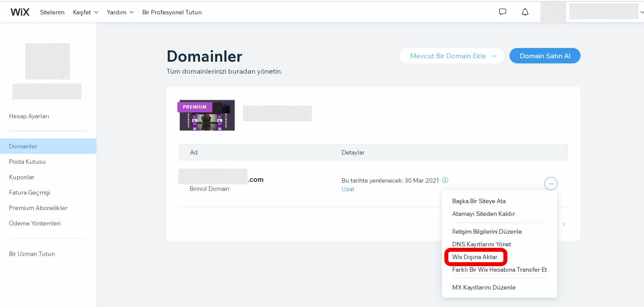
Task: Expand the Keşfet menu
Action: pos(86,12)
